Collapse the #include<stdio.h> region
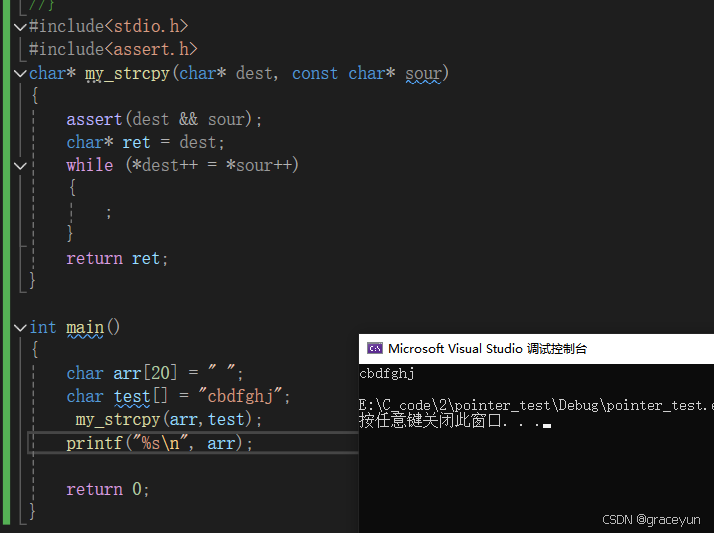The image size is (714, 533). [x=20, y=27]
